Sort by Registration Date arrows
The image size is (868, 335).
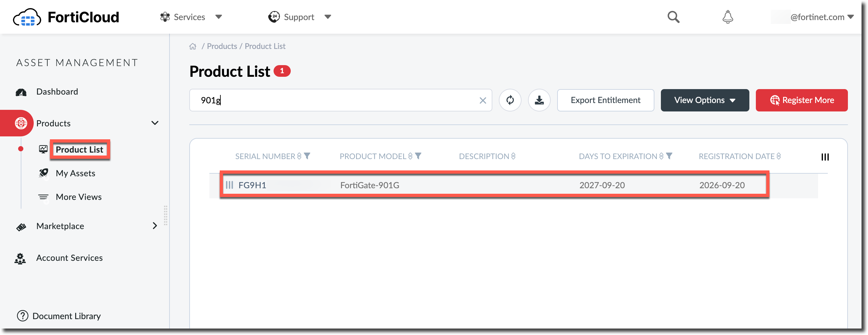click(x=778, y=156)
